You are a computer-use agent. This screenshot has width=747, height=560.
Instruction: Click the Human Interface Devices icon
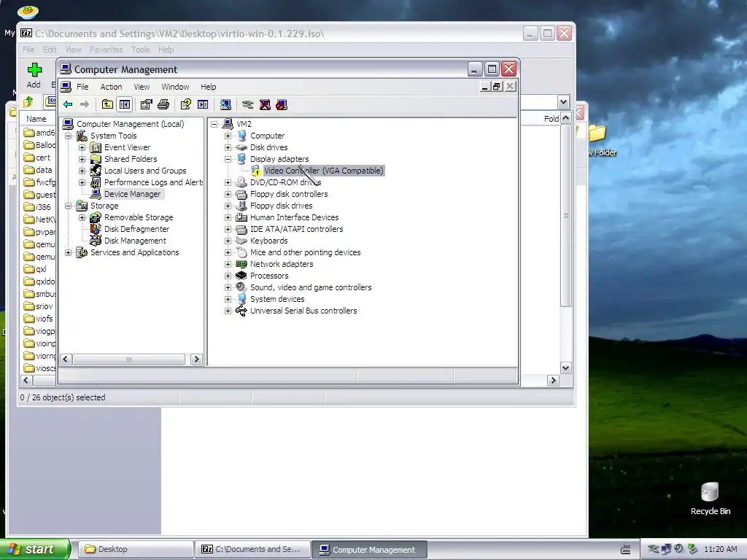[x=241, y=217]
